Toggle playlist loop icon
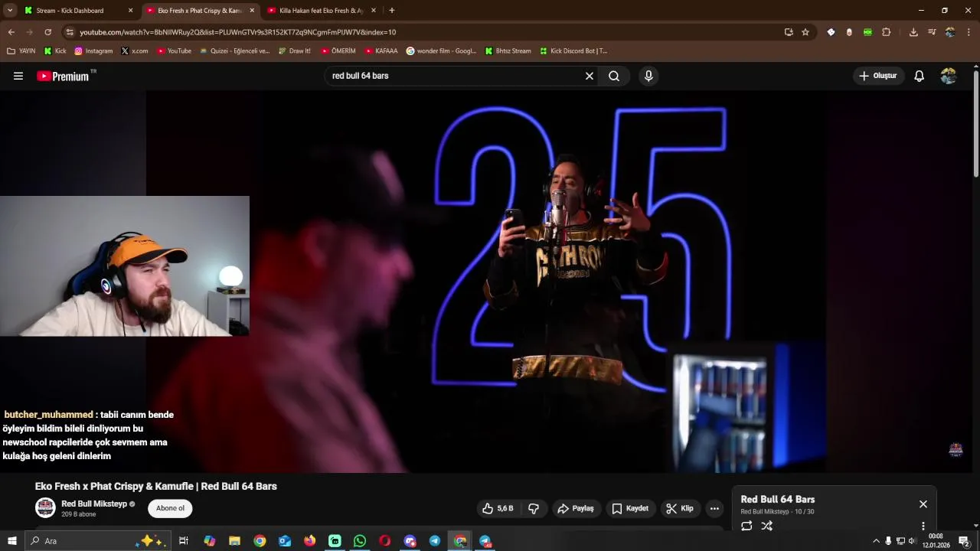The width and height of the screenshot is (980, 551). click(x=746, y=526)
